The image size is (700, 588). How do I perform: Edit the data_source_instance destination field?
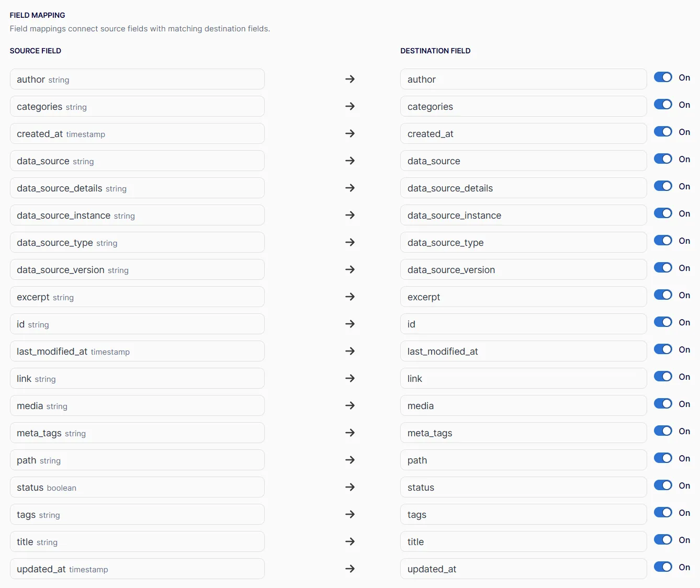[524, 215]
